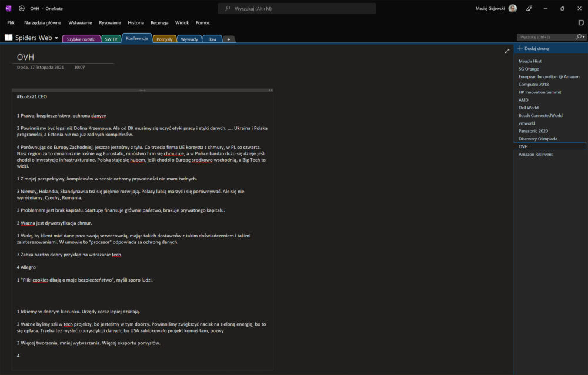The image size is (588, 375).
Task: Open the Historia ribbon tab
Action: coord(136,22)
